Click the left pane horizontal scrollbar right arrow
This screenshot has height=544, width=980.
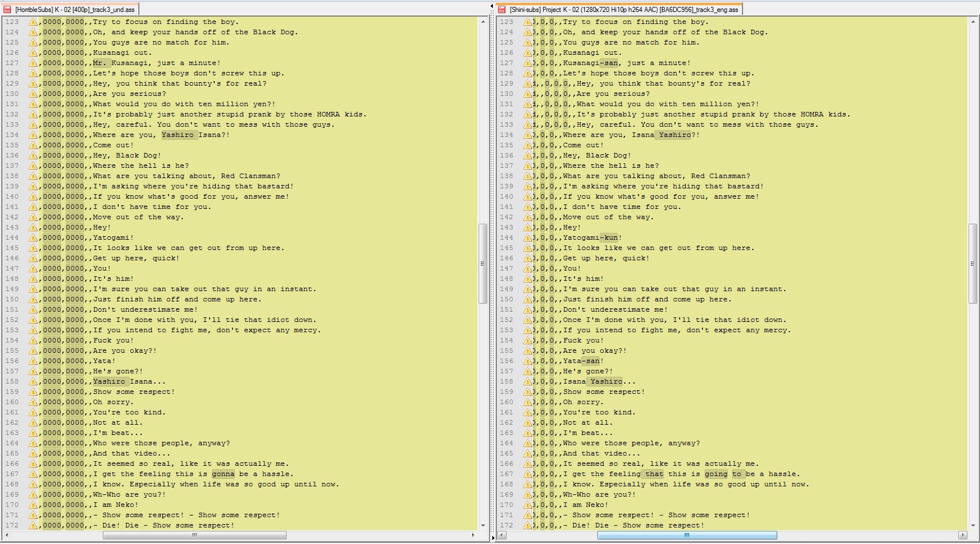pyautogui.click(x=473, y=535)
